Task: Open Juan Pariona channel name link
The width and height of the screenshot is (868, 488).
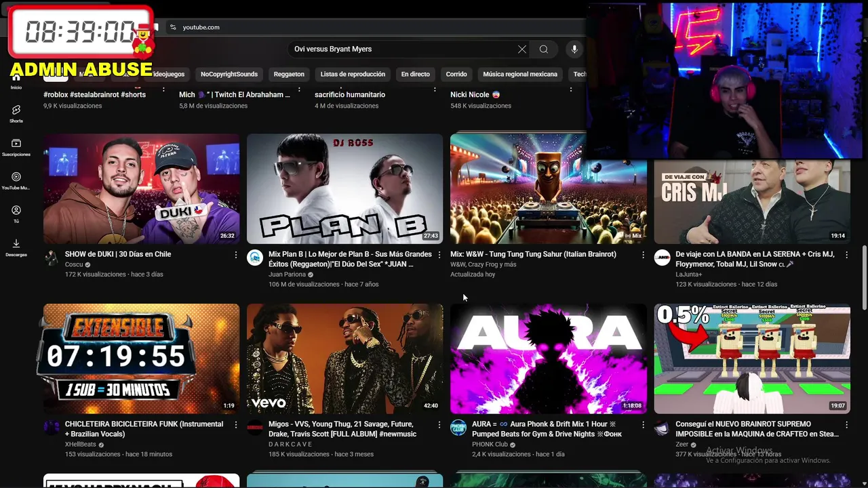Action: (287, 274)
